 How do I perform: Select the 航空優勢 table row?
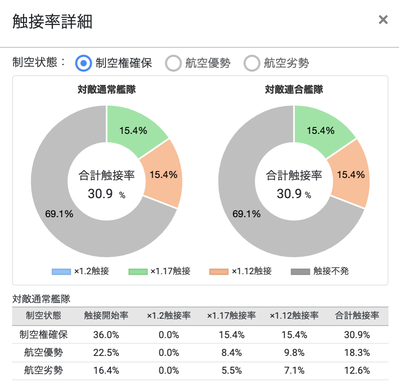[200, 352]
